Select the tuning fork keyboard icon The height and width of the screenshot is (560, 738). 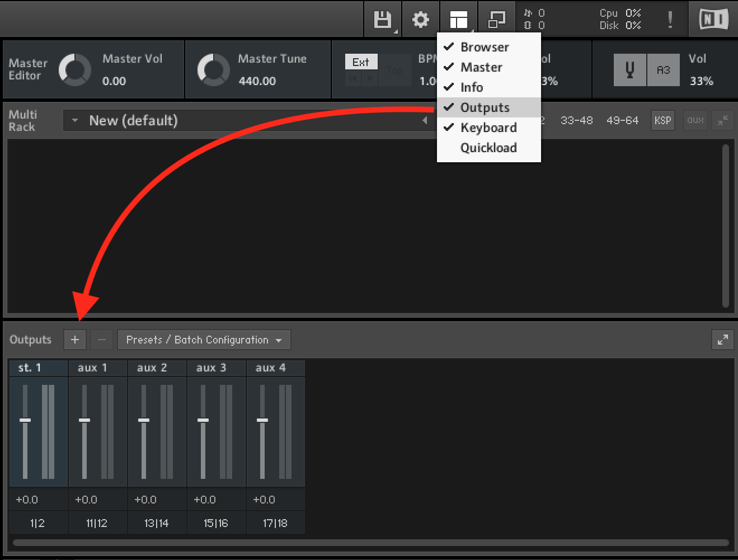tap(630, 69)
